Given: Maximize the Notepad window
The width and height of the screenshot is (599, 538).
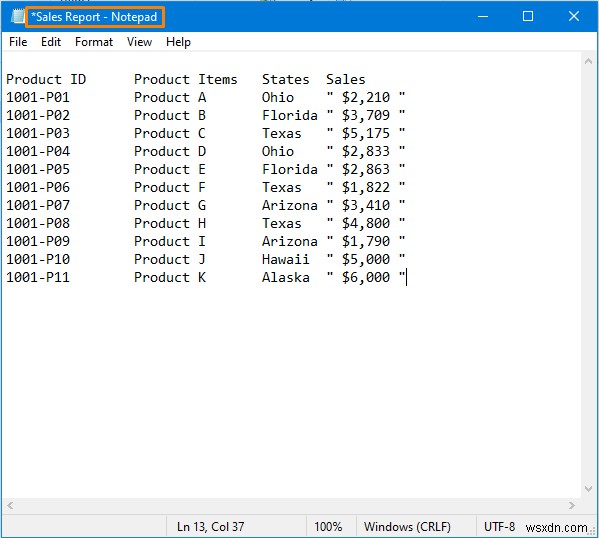Looking at the screenshot, I should (x=528, y=16).
